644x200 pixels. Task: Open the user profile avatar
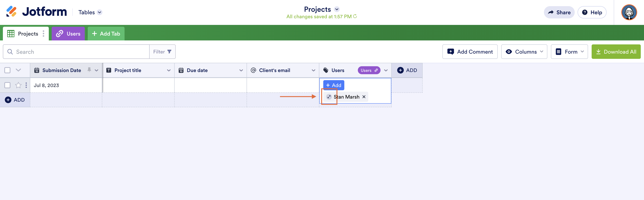pyautogui.click(x=629, y=12)
